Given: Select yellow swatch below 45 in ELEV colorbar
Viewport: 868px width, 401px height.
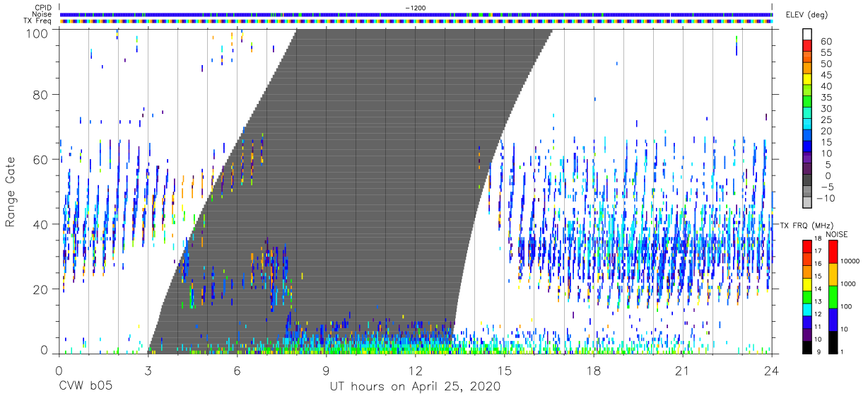Looking at the screenshot, I should pos(807,80).
